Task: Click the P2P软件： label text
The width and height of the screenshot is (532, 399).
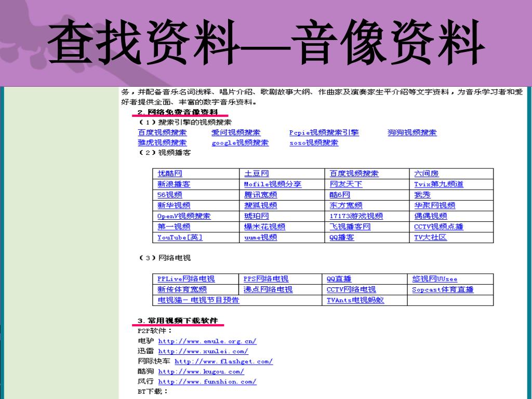Action: 155,331
